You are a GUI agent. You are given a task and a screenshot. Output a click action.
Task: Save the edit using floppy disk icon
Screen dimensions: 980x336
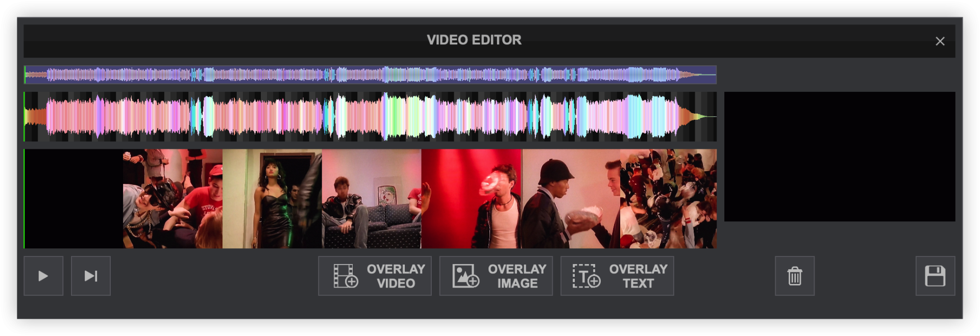click(x=935, y=276)
